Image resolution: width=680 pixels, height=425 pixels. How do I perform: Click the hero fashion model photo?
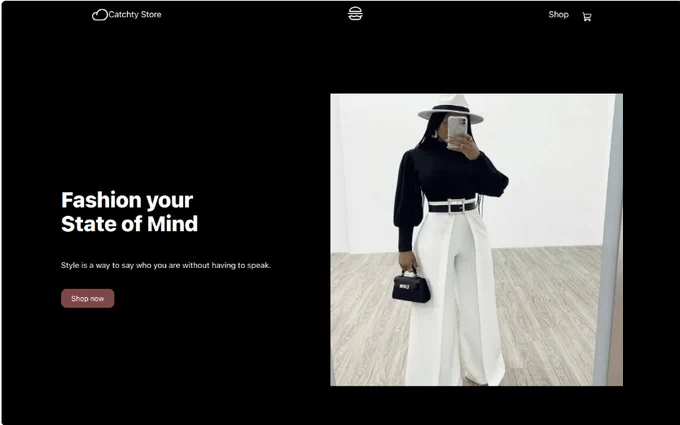point(477,240)
